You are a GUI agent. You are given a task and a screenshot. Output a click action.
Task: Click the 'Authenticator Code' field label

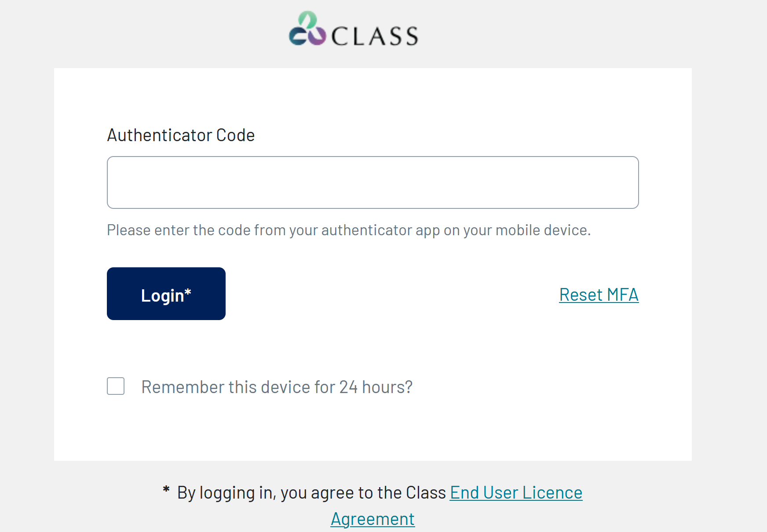coord(181,135)
